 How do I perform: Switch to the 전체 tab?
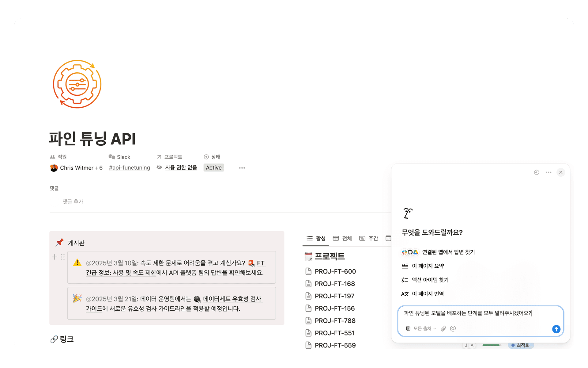click(342, 238)
